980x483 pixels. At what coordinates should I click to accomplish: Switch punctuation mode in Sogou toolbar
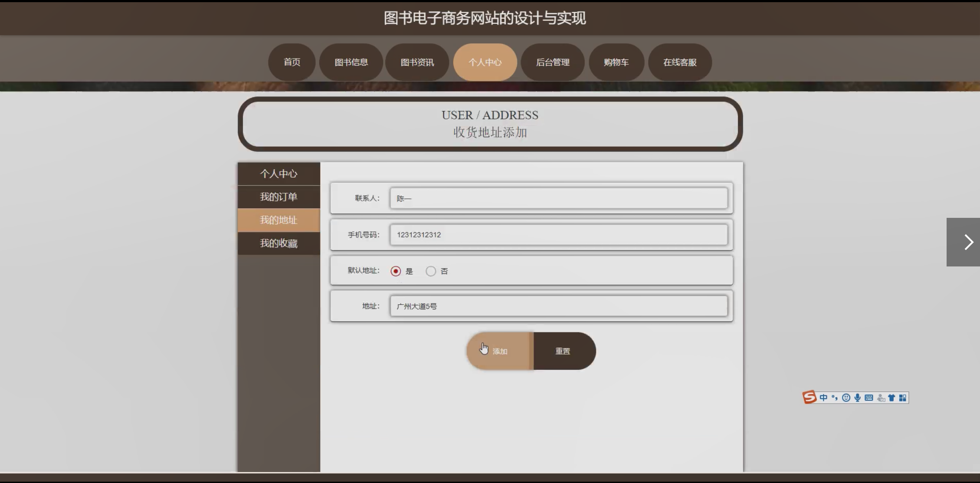(x=835, y=398)
